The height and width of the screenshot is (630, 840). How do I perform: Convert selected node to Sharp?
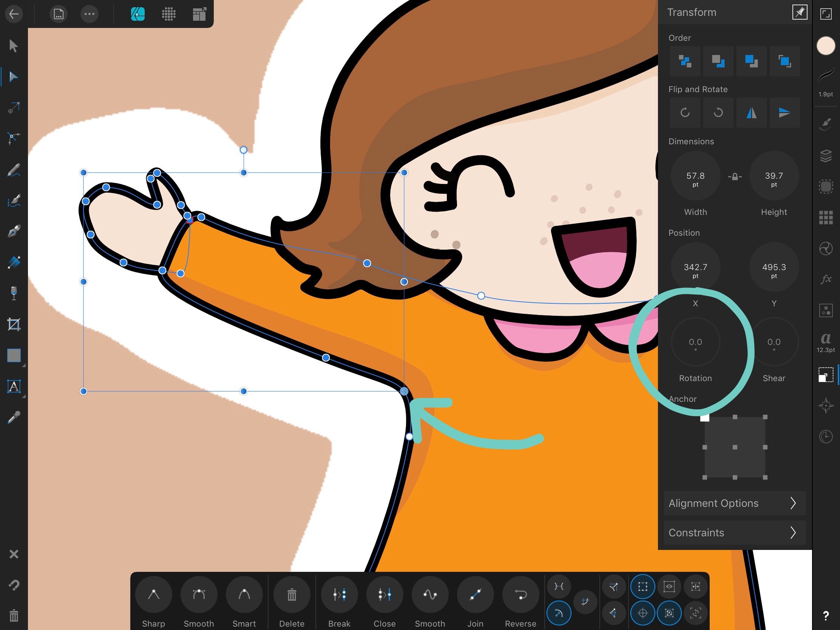(153, 594)
